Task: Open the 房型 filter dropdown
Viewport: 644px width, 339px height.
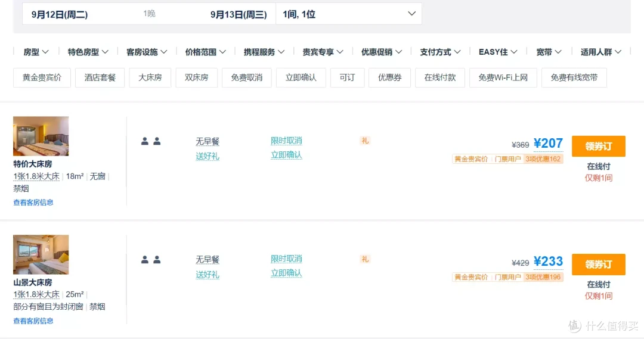Action: pos(36,52)
